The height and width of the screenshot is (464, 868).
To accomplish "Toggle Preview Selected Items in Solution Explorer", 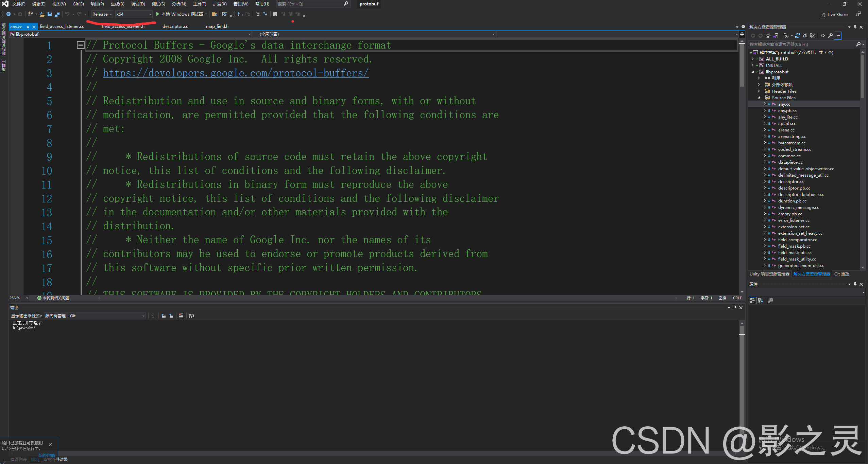I will coord(838,36).
